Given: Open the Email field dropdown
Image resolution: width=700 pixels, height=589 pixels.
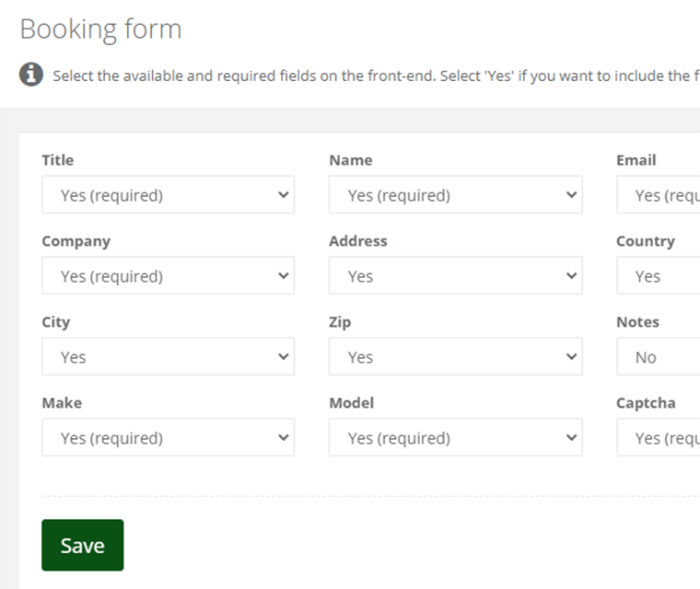Looking at the screenshot, I should pyautogui.click(x=658, y=194).
